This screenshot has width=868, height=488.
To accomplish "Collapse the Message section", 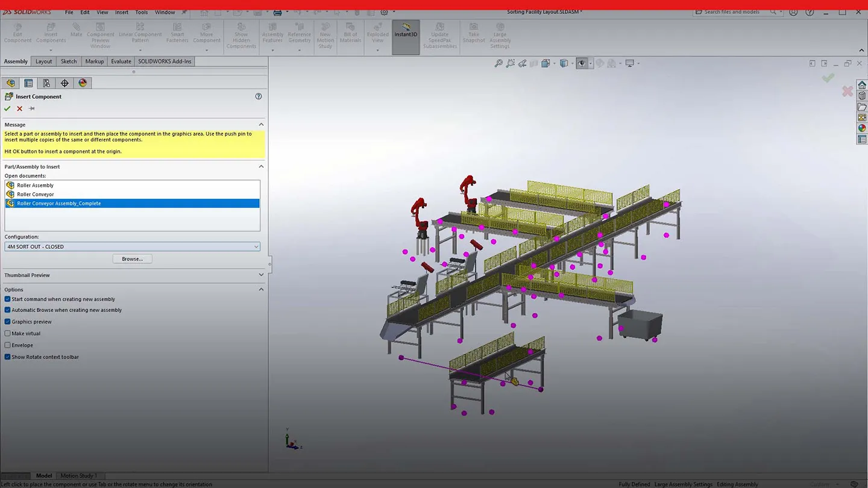I will pyautogui.click(x=261, y=124).
